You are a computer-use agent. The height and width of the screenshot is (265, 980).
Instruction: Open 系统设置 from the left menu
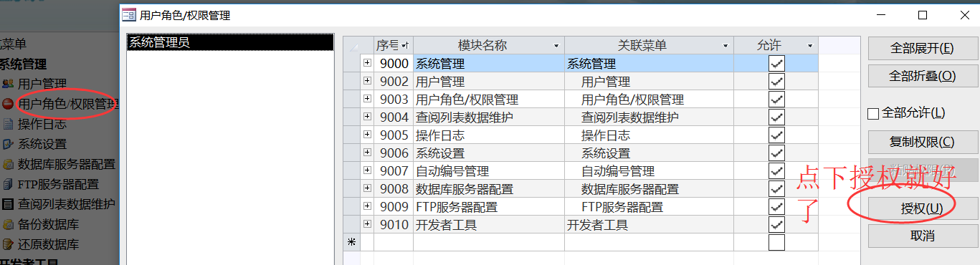(42, 144)
